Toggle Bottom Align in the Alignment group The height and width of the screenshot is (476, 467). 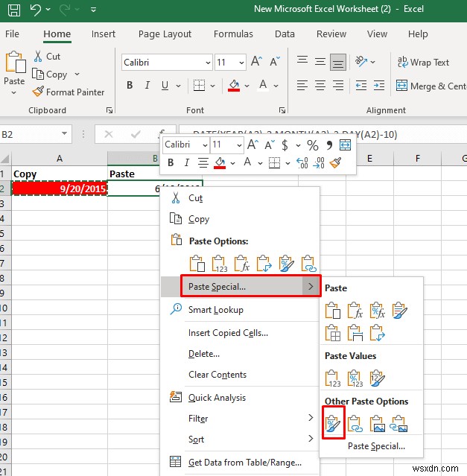[337, 63]
